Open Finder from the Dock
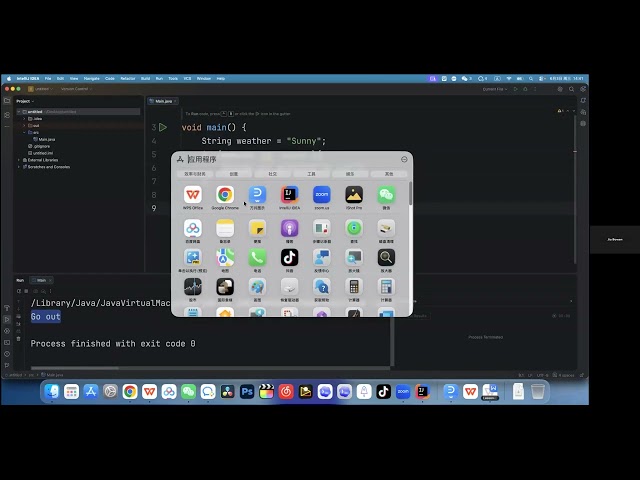The image size is (640, 480). (52, 392)
